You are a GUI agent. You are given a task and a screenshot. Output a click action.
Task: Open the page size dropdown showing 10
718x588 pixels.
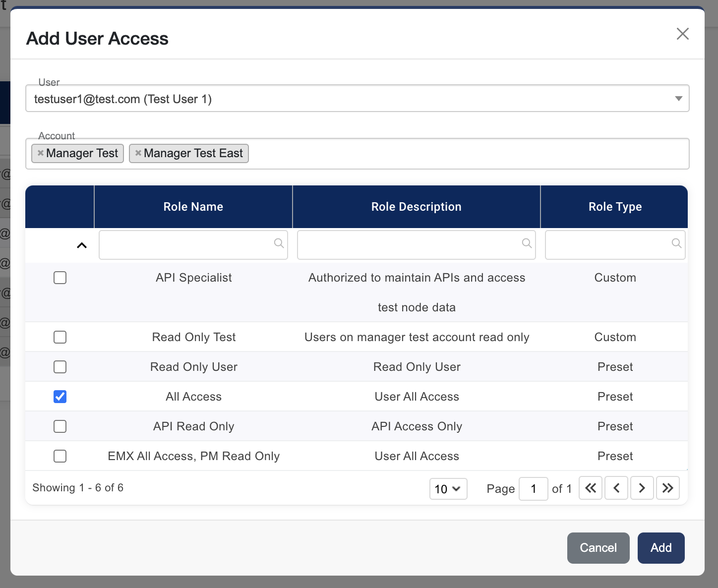pyautogui.click(x=448, y=489)
